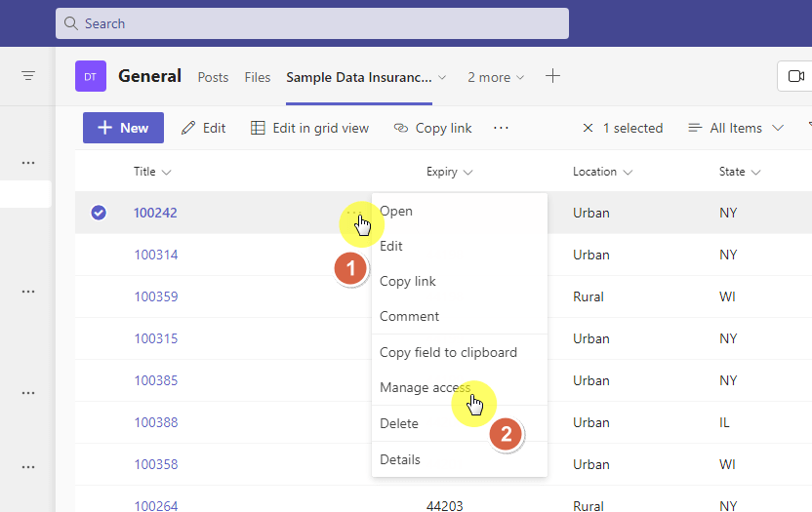Screen dimensions: 812x512
Task: Expand the Sample Data Insurance tab chevron
Action: pos(442,78)
